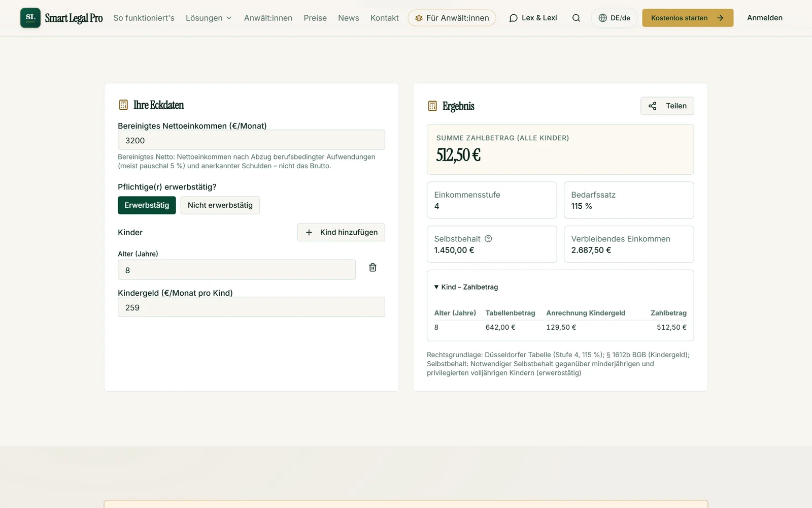Click the total amount 512,50 €

click(458, 155)
